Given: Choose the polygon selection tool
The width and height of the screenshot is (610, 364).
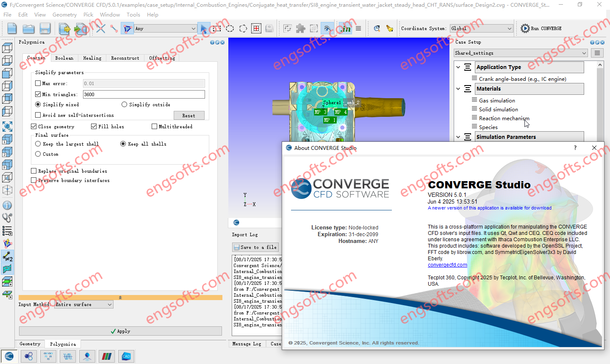Looking at the screenshot, I should tap(243, 28).
